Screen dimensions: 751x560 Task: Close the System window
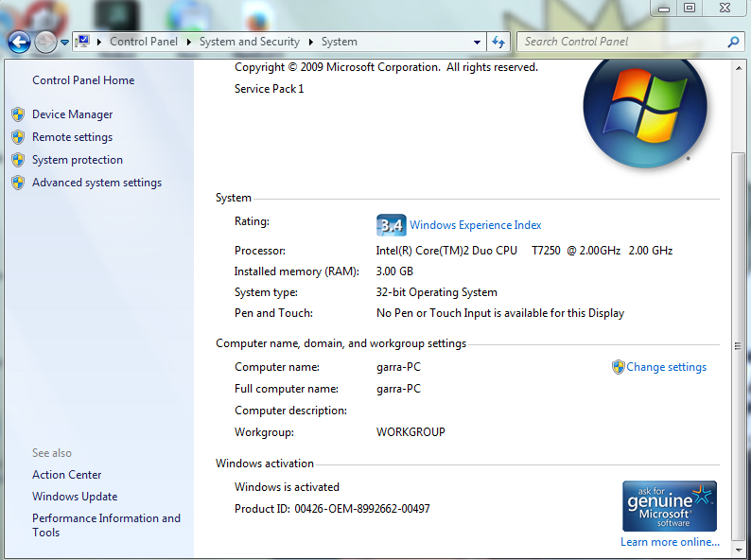(725, 9)
